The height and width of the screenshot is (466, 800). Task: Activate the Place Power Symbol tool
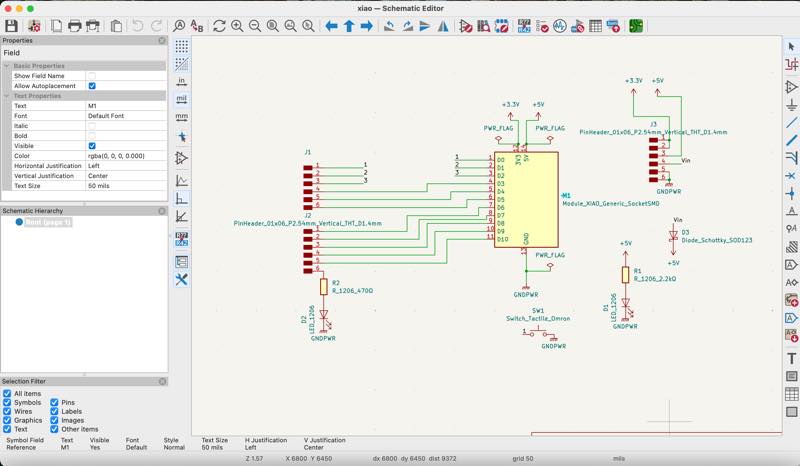click(x=791, y=105)
